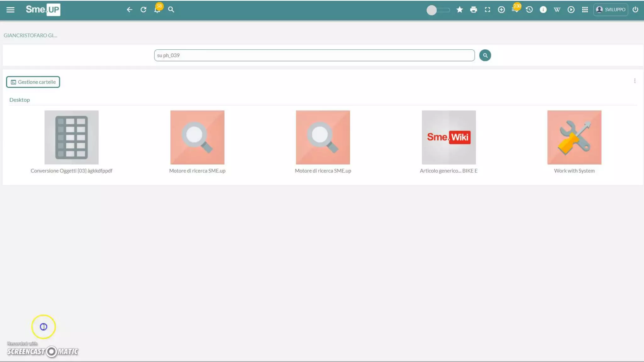The width and height of the screenshot is (644, 362).
Task: Open Conversione Oggetti tile
Action: pyautogui.click(x=71, y=137)
